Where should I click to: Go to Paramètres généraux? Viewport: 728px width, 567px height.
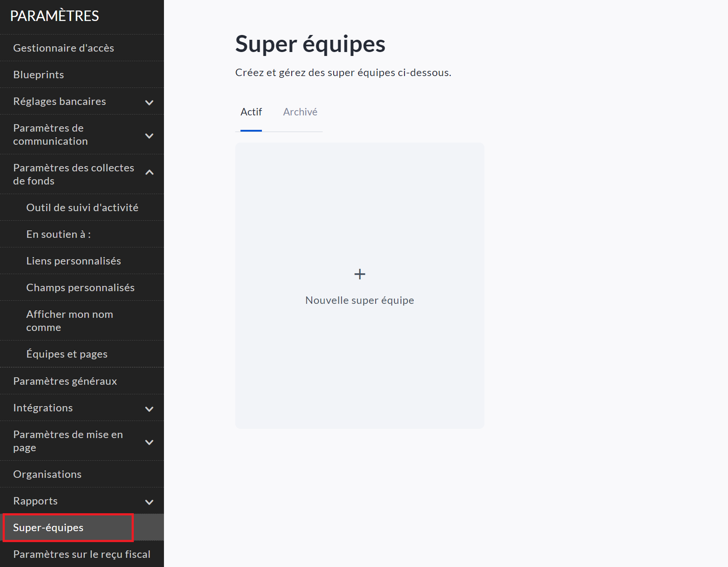click(65, 381)
